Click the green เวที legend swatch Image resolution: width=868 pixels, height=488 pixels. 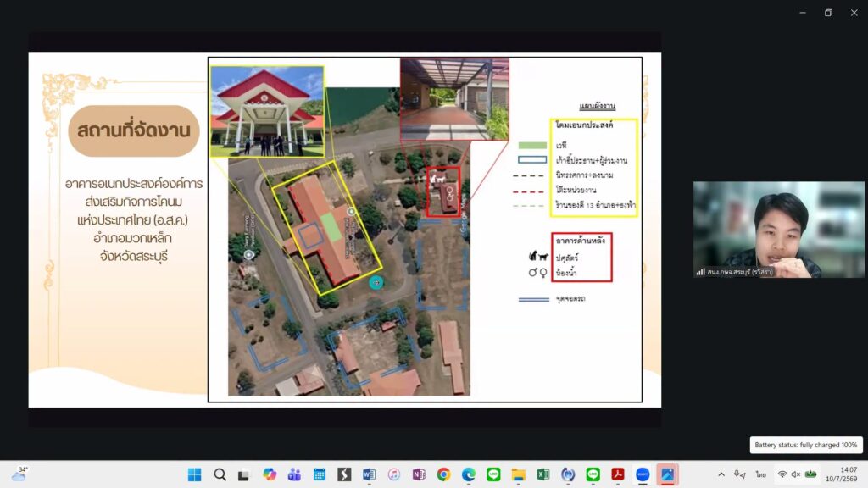(532, 146)
